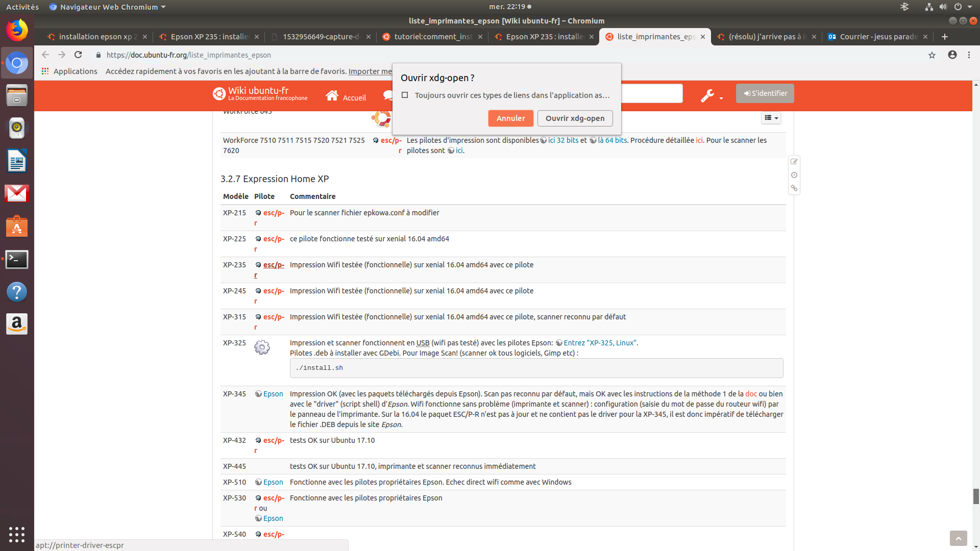Click the page vertical scrollbar thumb
Image resolution: width=980 pixels, height=551 pixels.
pos(976,496)
